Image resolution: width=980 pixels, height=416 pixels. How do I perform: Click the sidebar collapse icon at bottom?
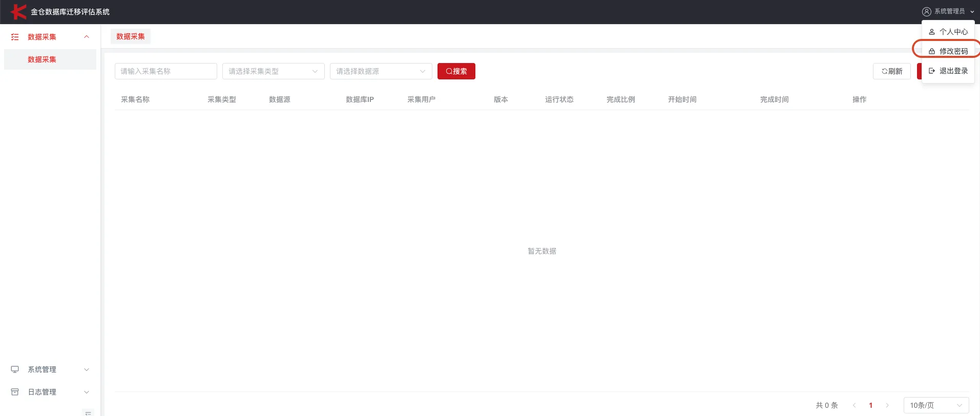88,413
